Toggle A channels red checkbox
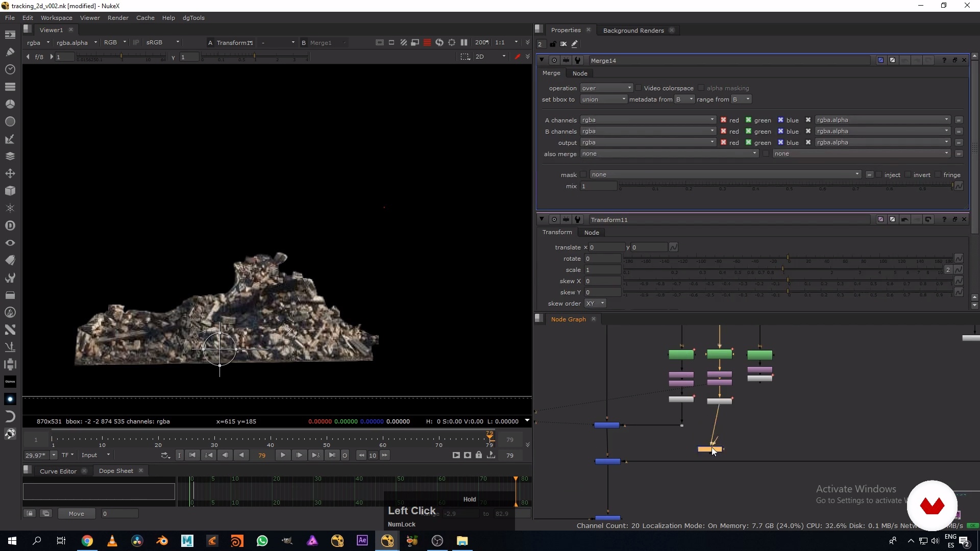Screen dimensions: 980x551 (723, 120)
